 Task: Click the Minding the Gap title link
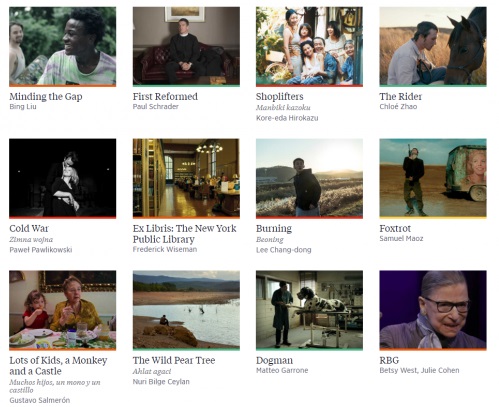click(x=46, y=96)
